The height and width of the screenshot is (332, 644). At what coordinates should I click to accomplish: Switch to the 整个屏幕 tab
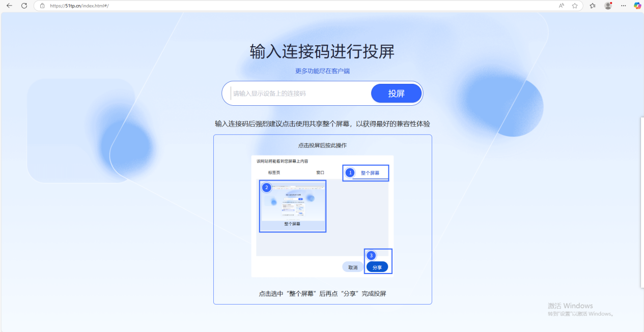370,173
